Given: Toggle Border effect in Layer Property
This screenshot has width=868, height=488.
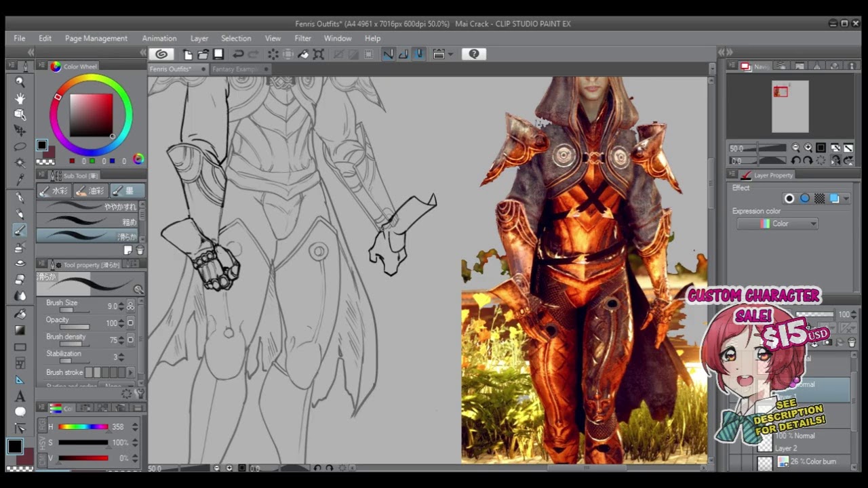Looking at the screenshot, I should click(789, 199).
